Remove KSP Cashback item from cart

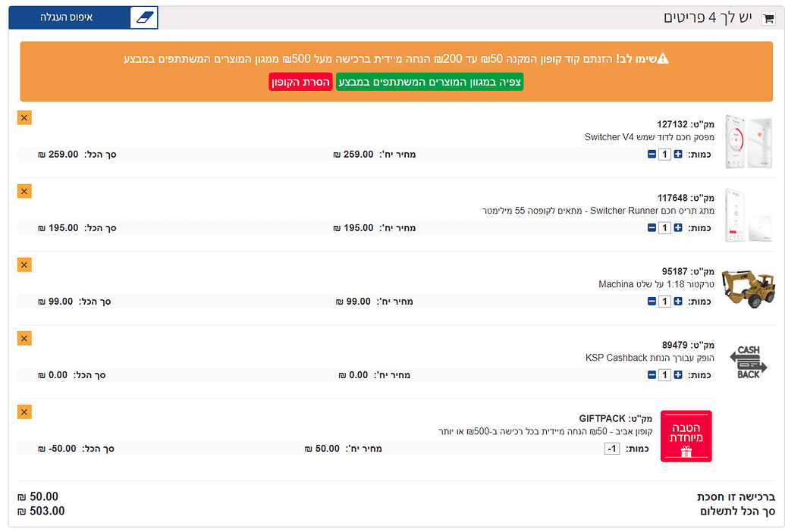(x=24, y=338)
